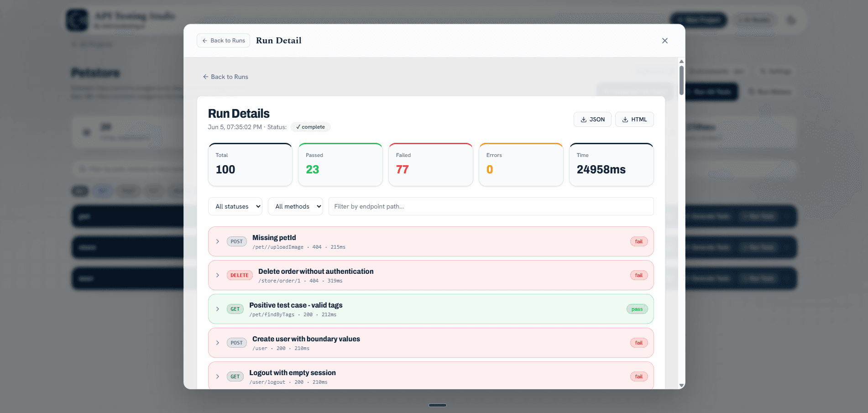Click the Back to Runs button in header

[224, 41]
